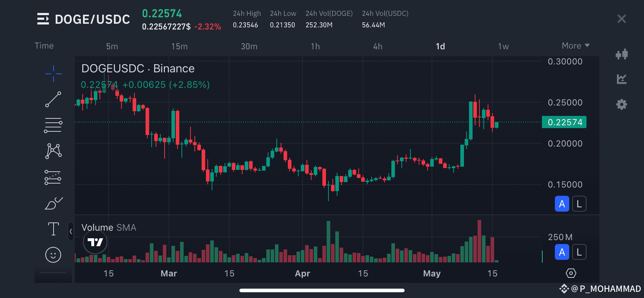Open price scale settings hexagon icon
The width and height of the screenshot is (644, 298).
[x=571, y=273]
